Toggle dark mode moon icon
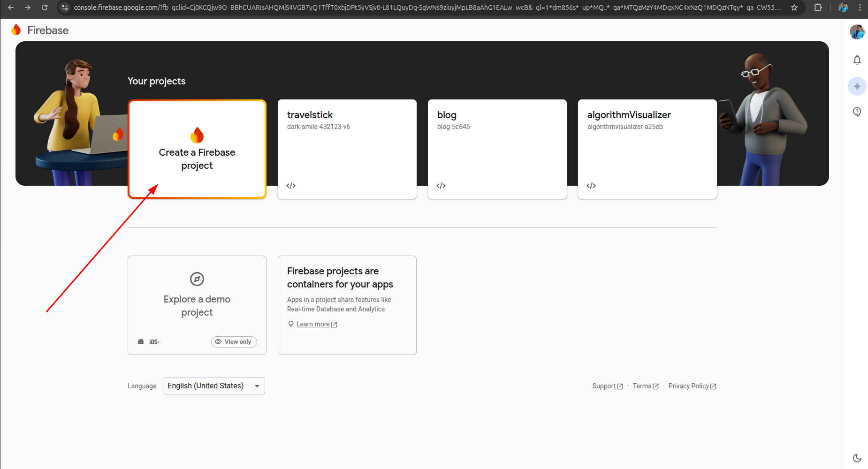The height and width of the screenshot is (469, 868). point(857,458)
